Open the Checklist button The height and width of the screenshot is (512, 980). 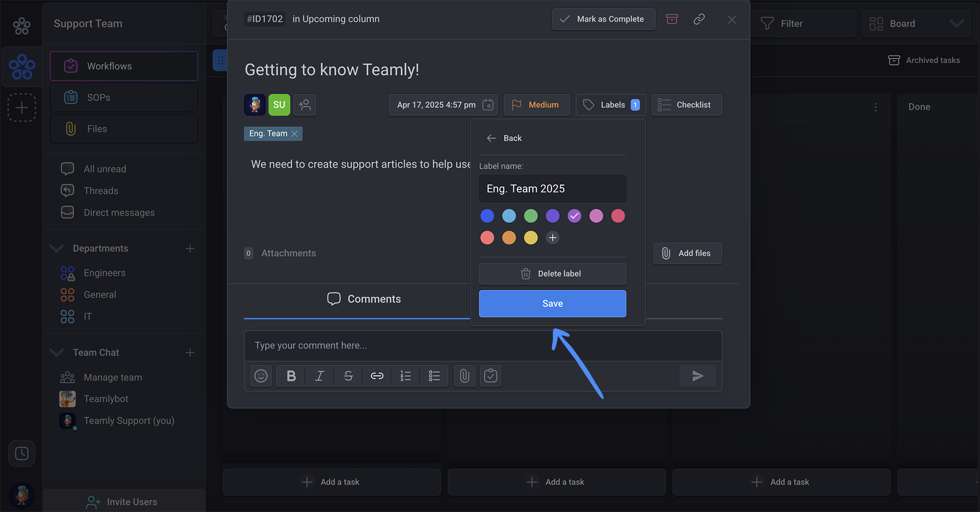[x=687, y=105]
